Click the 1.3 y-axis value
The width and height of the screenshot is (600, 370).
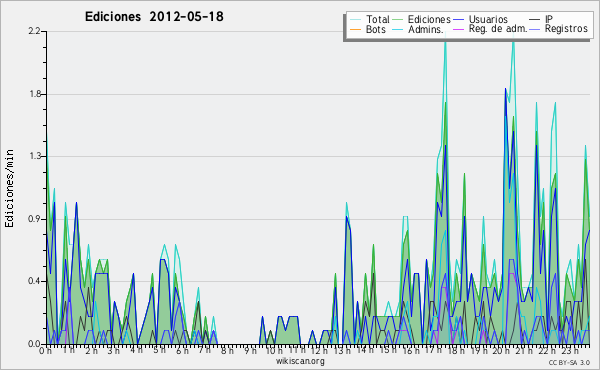coord(34,156)
